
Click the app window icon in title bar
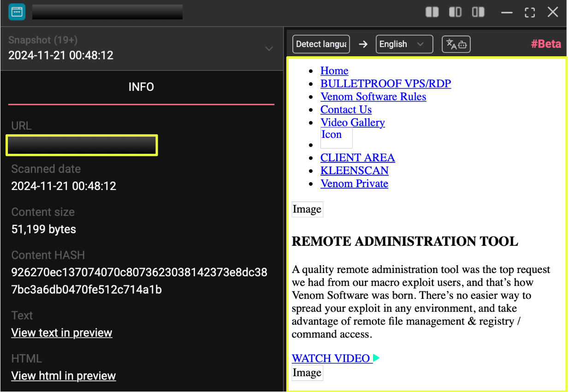tap(17, 12)
